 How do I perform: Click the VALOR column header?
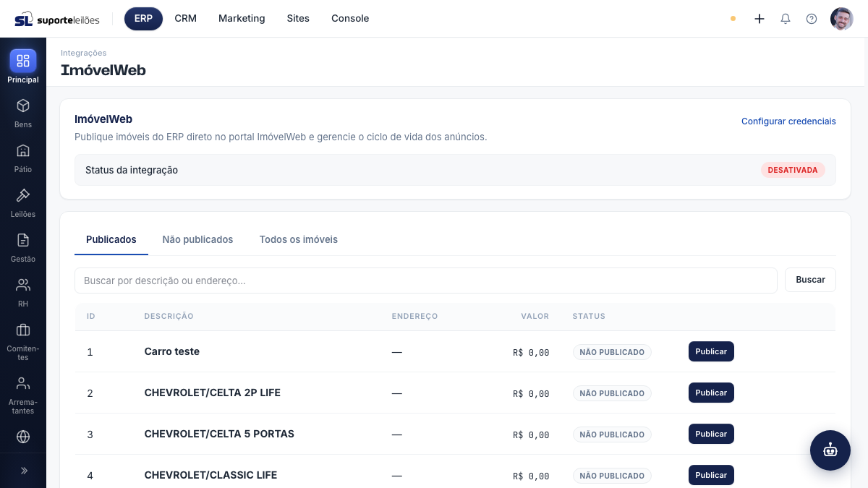[535, 317]
